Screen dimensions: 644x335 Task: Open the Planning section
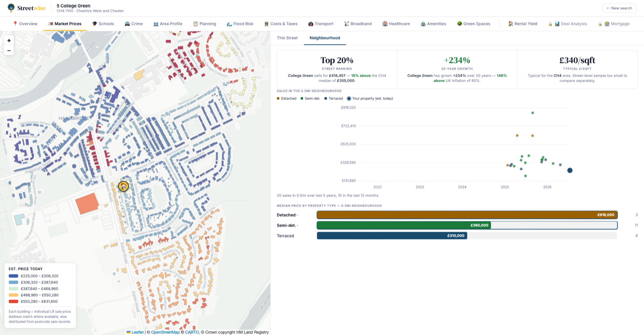click(205, 24)
